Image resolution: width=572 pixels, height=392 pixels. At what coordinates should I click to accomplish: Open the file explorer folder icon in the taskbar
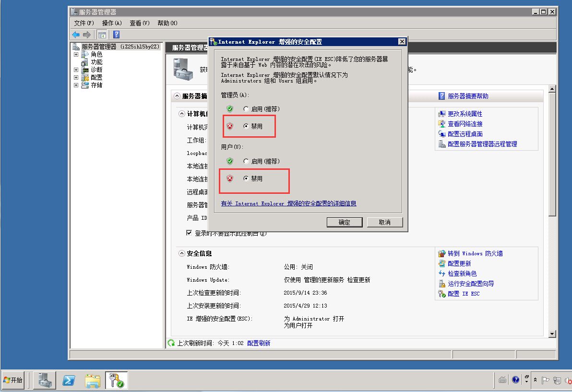pyautogui.click(x=93, y=380)
